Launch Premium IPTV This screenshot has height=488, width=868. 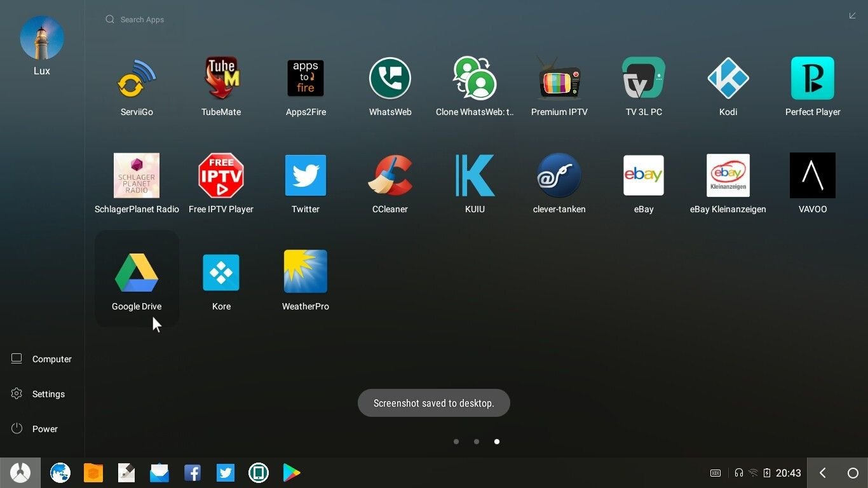pyautogui.click(x=559, y=79)
